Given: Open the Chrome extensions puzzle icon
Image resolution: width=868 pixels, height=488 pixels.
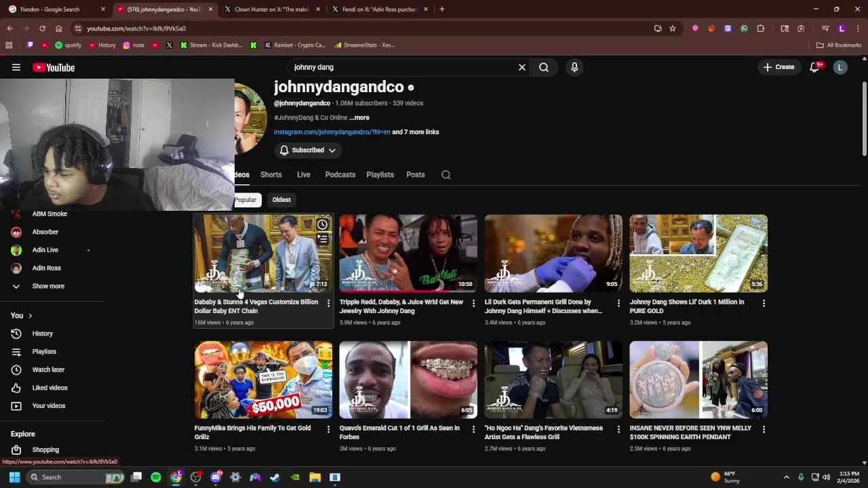Looking at the screenshot, I should [x=760, y=28].
